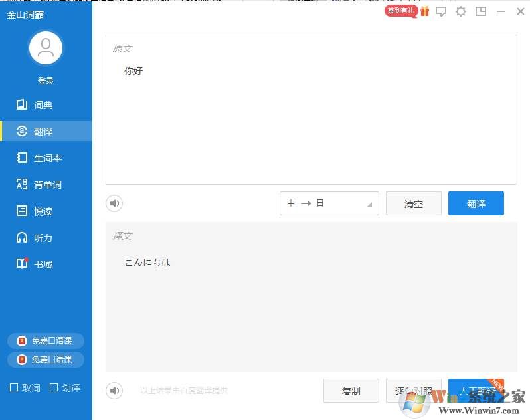Open the 背单词 word memorization icon

22,185
